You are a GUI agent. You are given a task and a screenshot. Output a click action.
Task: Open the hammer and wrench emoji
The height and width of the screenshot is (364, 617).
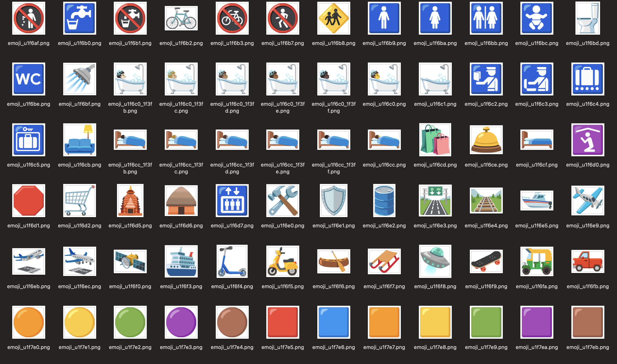point(283,201)
